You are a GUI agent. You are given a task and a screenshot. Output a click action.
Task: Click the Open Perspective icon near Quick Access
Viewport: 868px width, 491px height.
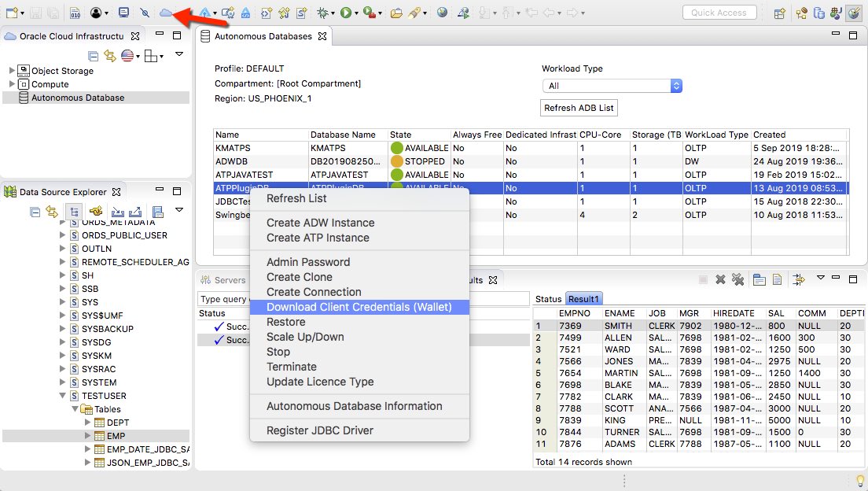click(x=779, y=13)
